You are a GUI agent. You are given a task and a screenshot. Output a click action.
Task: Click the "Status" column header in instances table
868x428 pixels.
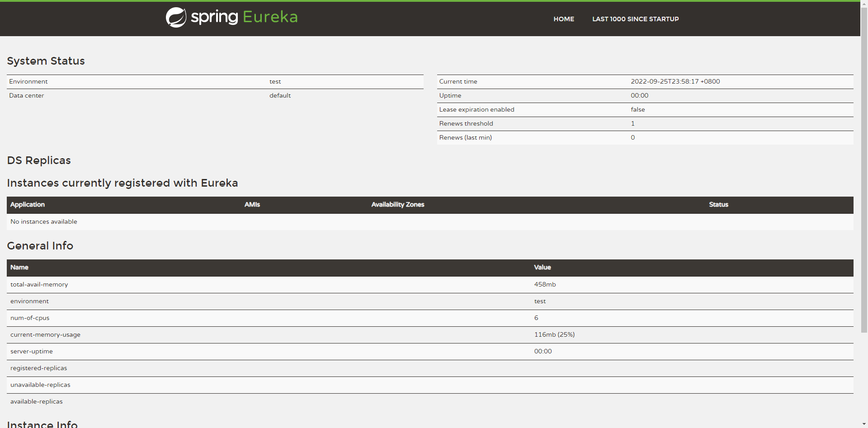tap(718, 205)
